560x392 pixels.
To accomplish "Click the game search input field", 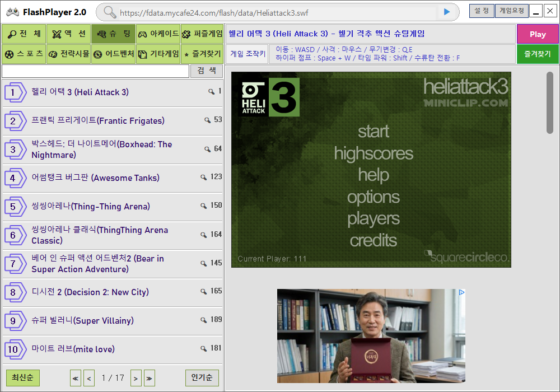I will [x=95, y=71].
